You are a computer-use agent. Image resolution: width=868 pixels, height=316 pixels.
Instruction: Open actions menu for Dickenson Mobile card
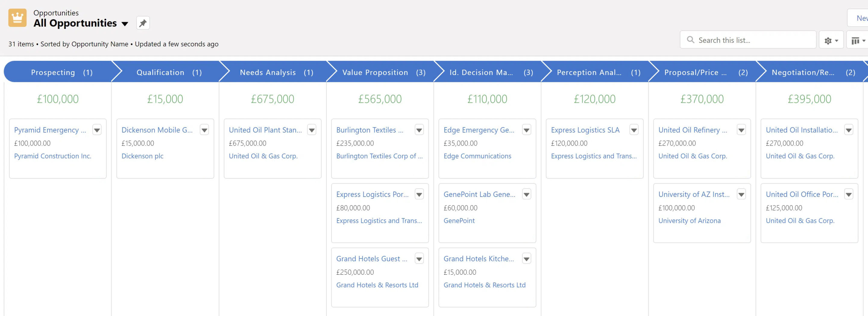204,130
